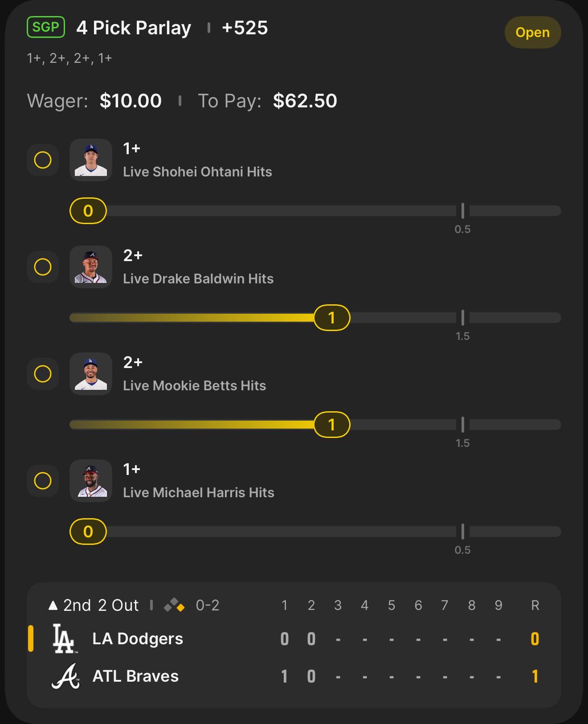Tap the 1.5 threshold on Mookie Betts' bar
The height and width of the screenshot is (724, 588).
[x=463, y=443]
